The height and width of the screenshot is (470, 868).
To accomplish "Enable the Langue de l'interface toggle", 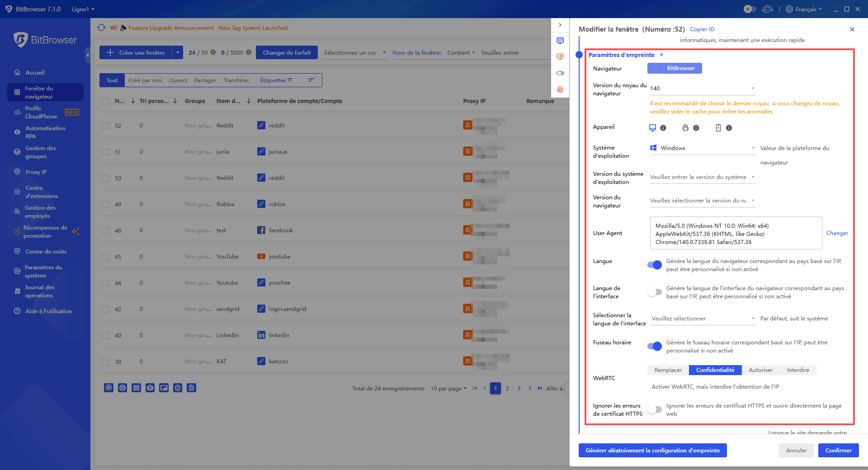I will coord(654,292).
